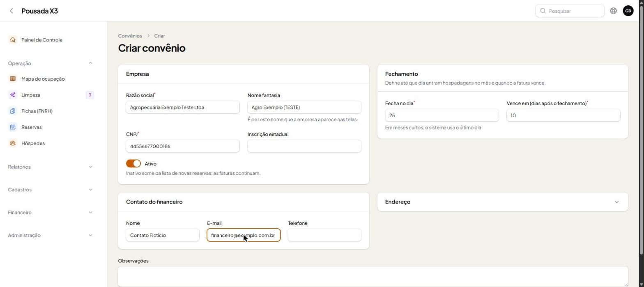
Task: Click the Observações text area
Action: coord(373,277)
